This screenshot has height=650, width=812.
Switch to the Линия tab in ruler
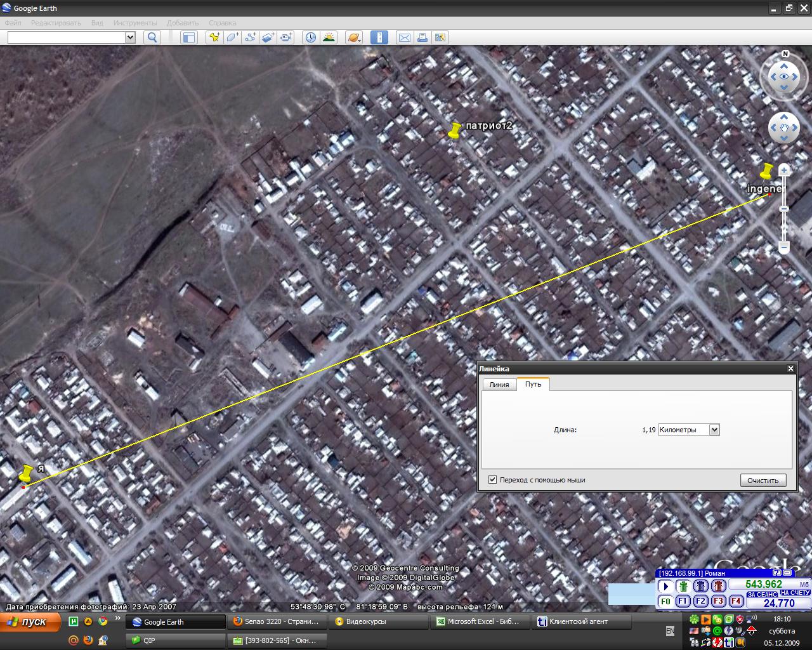pyautogui.click(x=499, y=385)
